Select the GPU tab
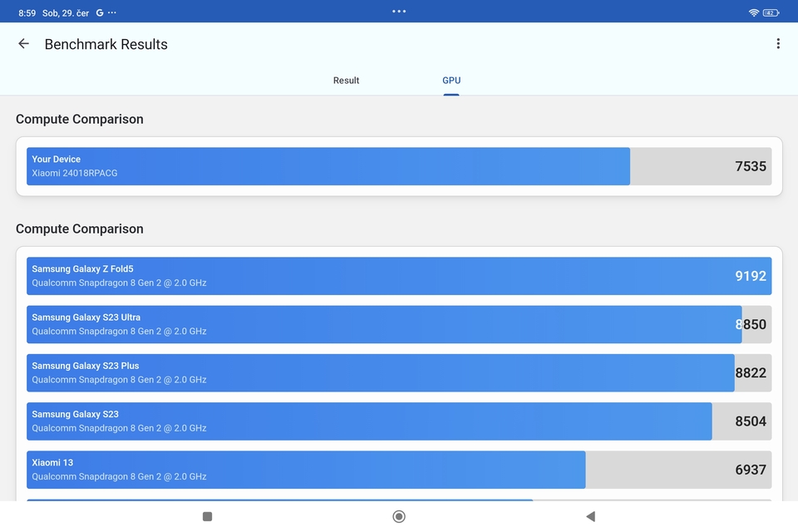Image resolution: width=798 pixels, height=532 pixels. point(451,80)
